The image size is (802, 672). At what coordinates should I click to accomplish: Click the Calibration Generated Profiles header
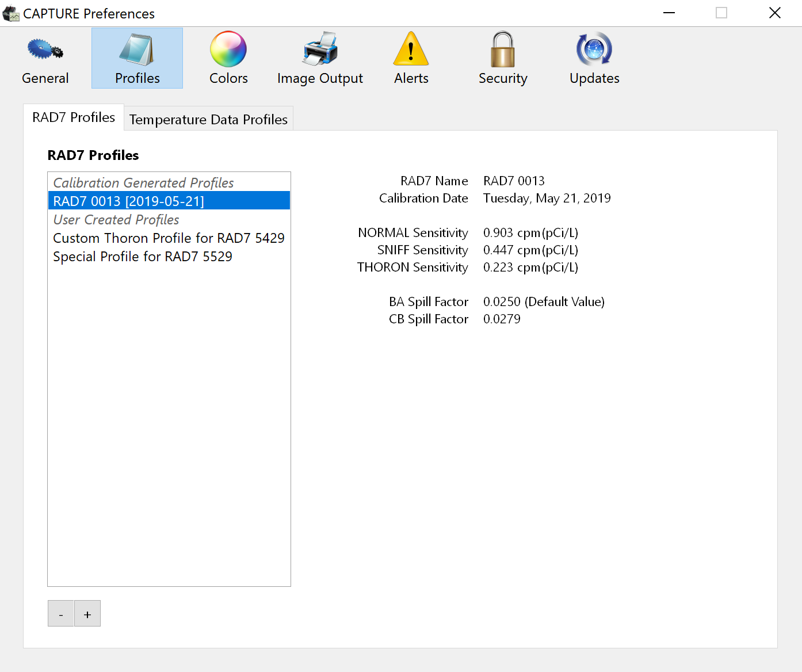pyautogui.click(x=143, y=183)
